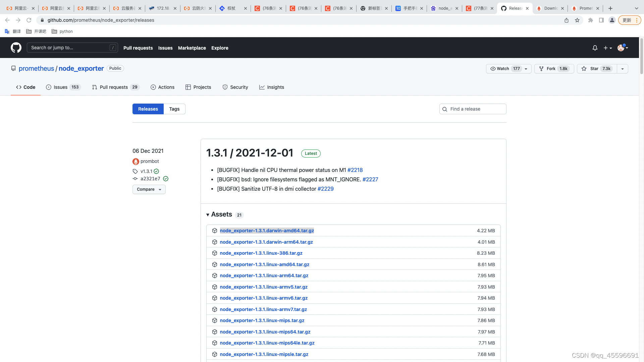The image size is (644, 362).
Task: Close the Release browser tab
Action: click(x=527, y=8)
